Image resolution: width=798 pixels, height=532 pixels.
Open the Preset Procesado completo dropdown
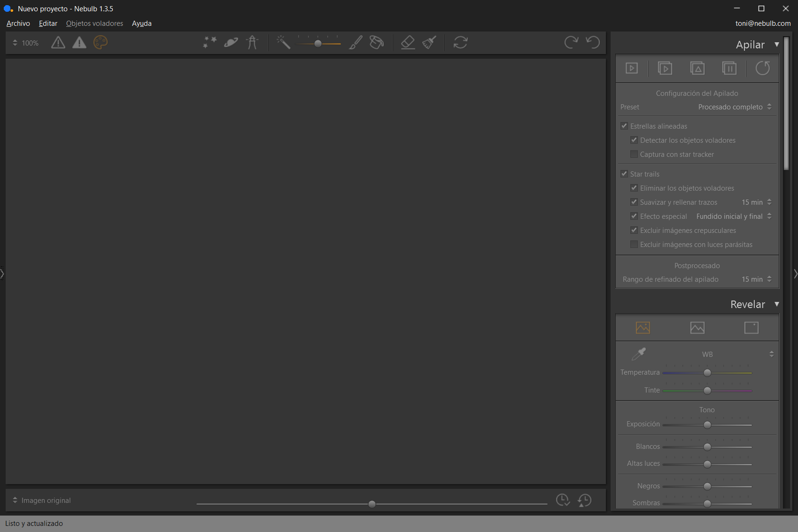(735, 107)
